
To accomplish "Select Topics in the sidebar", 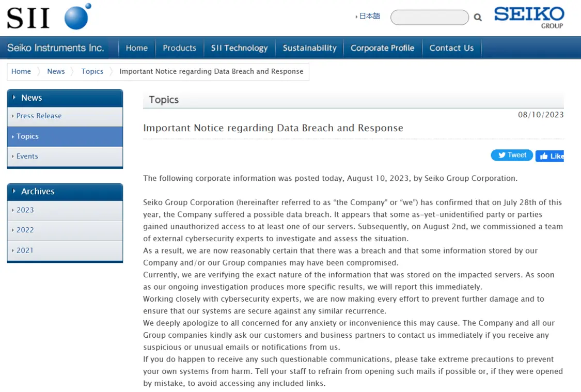I will click(x=65, y=136).
